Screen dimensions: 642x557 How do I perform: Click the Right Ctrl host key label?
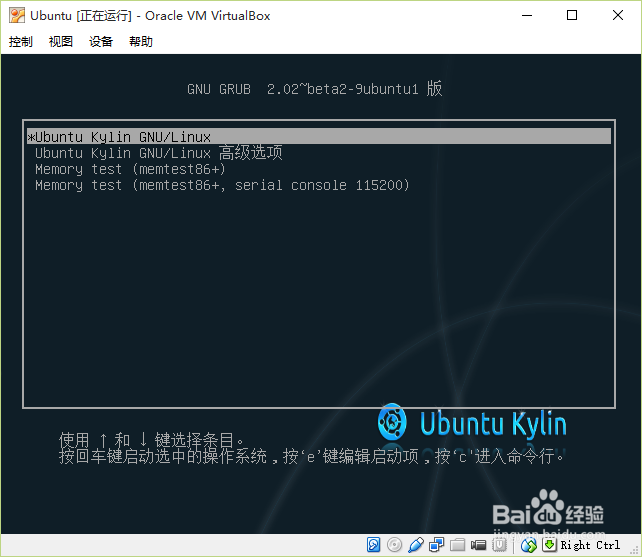590,545
